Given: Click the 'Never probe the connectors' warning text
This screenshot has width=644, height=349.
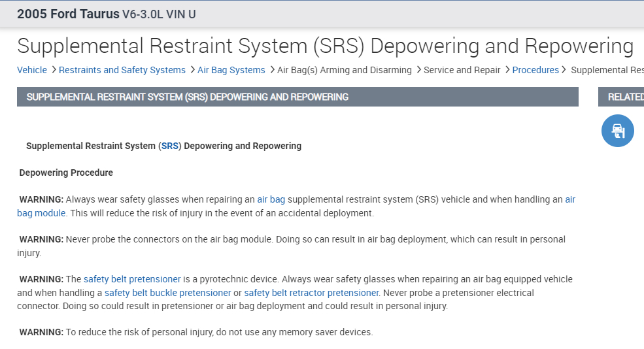Looking at the screenshot, I should [291, 246].
